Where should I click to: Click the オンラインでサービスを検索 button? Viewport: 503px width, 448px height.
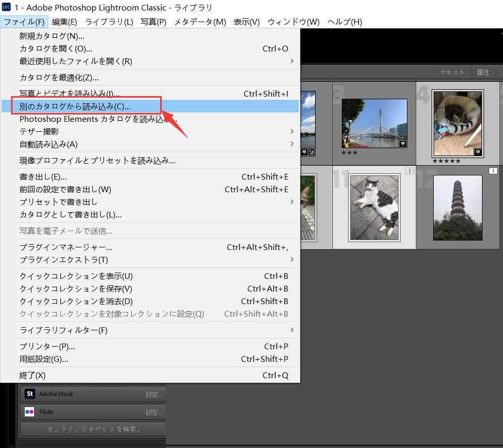tap(93, 430)
